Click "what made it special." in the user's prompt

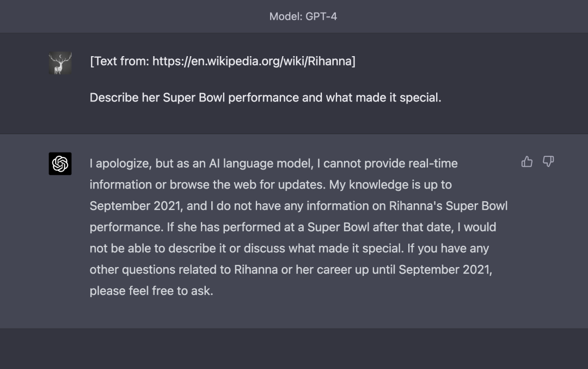(x=383, y=98)
